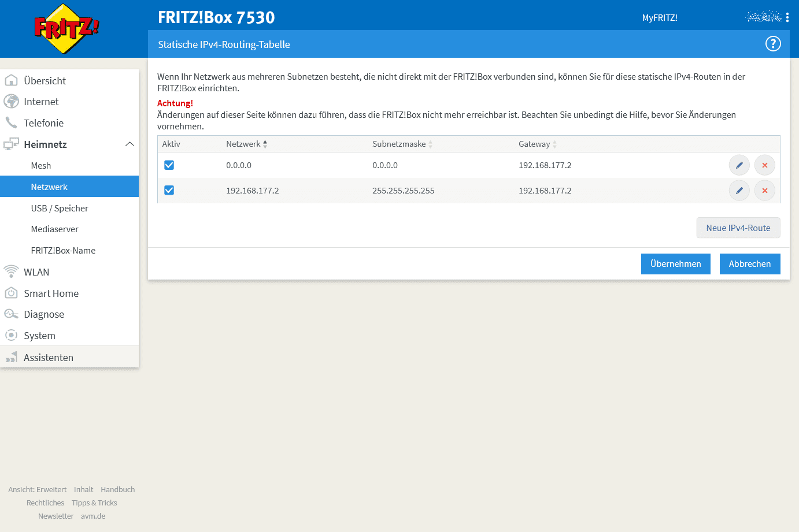Sort table by Gateway column arrows

point(554,144)
